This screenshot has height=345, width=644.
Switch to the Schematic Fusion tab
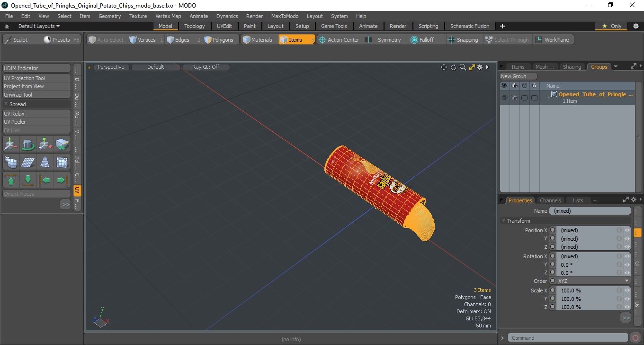(470, 26)
